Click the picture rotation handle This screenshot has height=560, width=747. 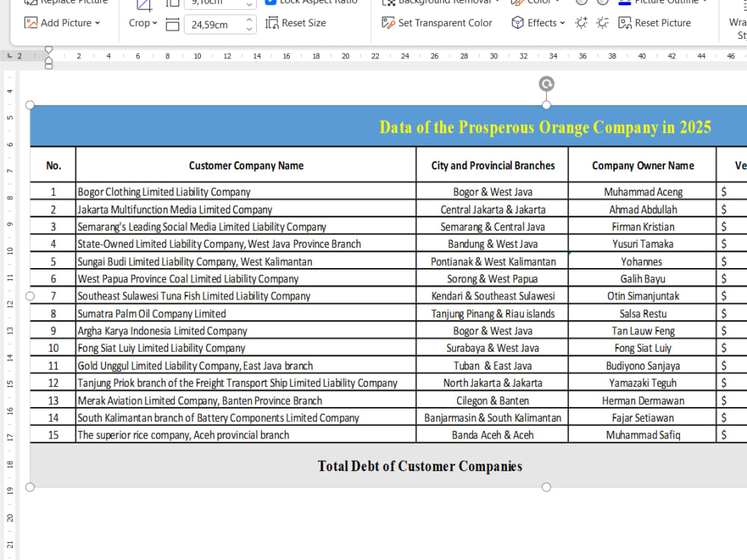click(547, 84)
